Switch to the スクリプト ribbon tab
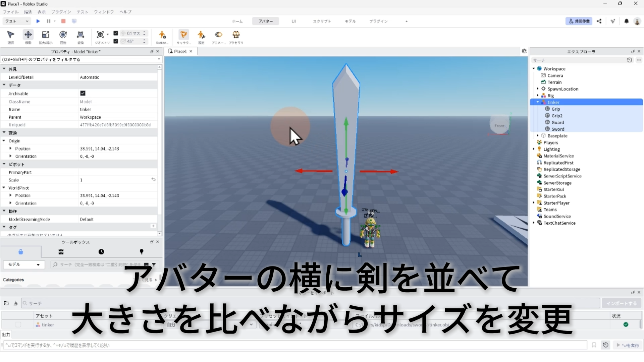 point(322,21)
